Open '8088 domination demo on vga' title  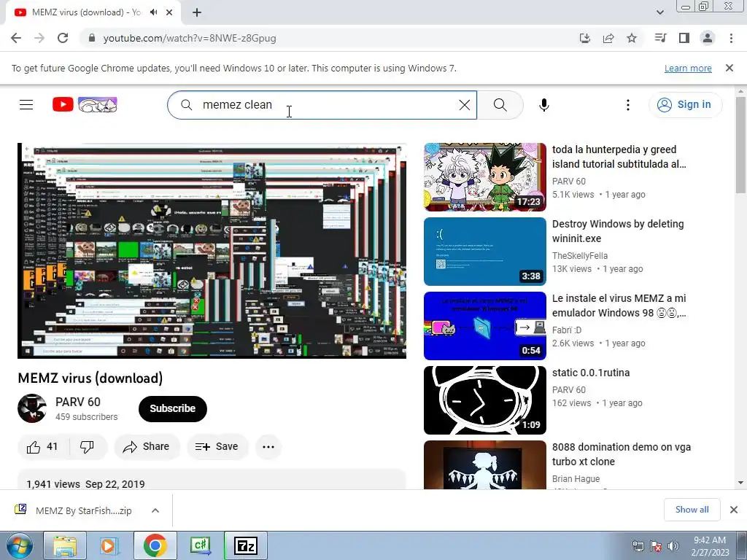pyautogui.click(x=622, y=454)
